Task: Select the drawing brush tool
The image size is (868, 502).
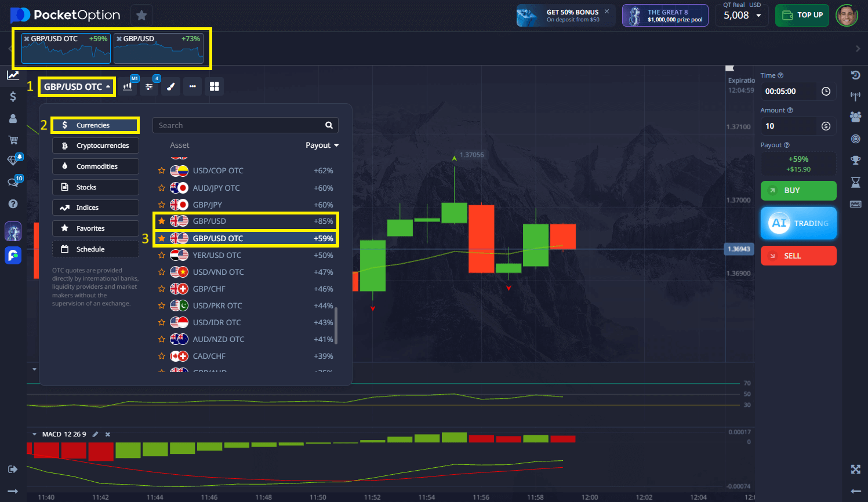Action: 170,86
